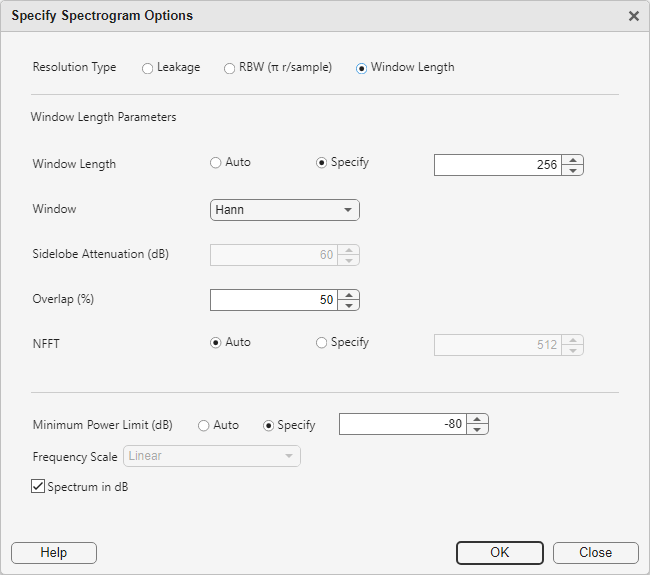The height and width of the screenshot is (575, 650).
Task: Increase Window Length value with up arrow
Action: [572, 159]
